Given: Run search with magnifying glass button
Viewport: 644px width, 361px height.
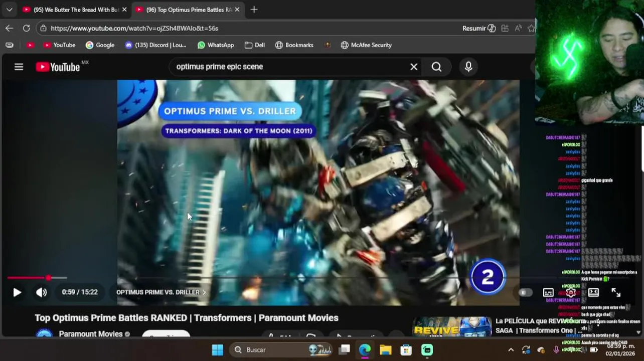Looking at the screenshot, I should coord(436,67).
